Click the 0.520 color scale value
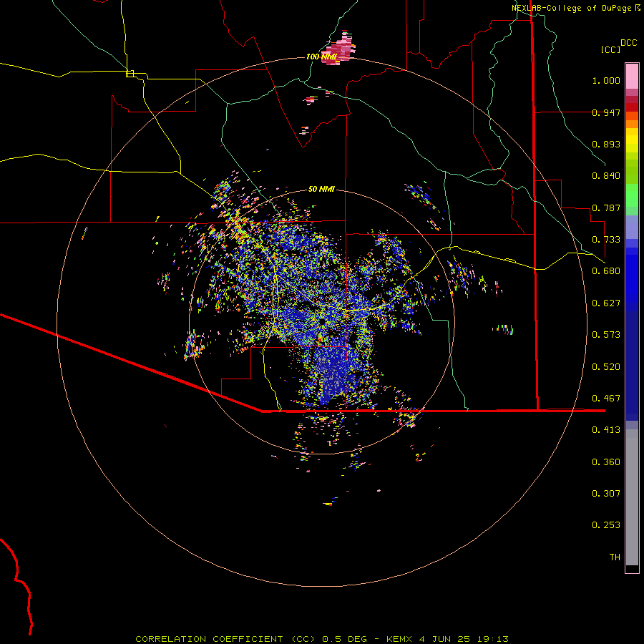The height and width of the screenshot is (644, 644). pyautogui.click(x=606, y=367)
